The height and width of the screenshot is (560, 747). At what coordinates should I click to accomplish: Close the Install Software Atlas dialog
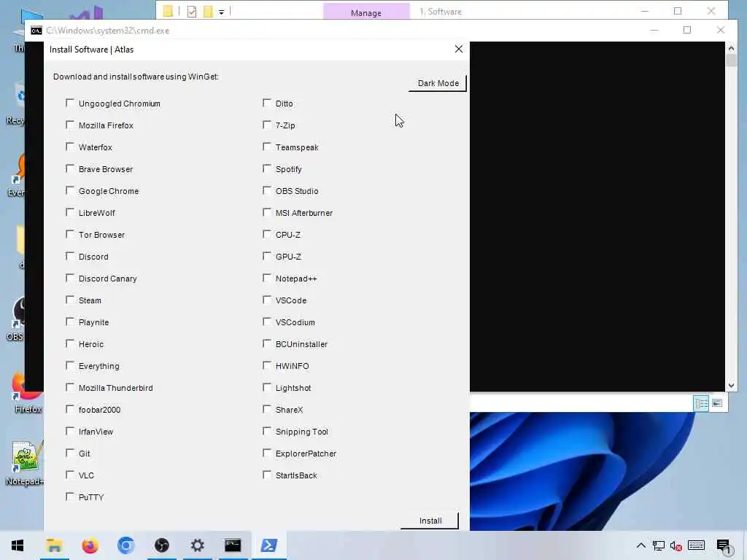tap(458, 49)
